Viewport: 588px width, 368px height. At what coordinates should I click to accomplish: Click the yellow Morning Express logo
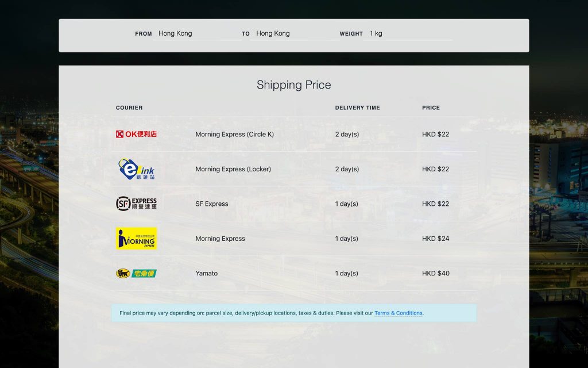[x=136, y=239]
